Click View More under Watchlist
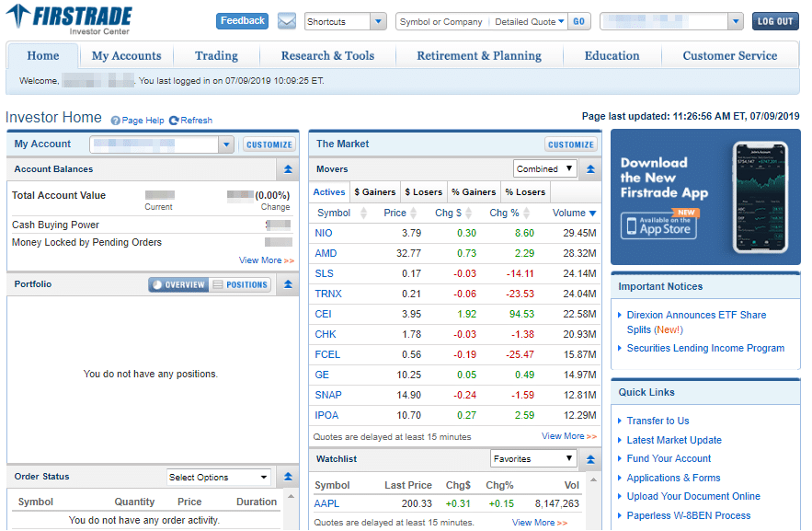Viewport: 812px width, 531px height. coord(540,522)
